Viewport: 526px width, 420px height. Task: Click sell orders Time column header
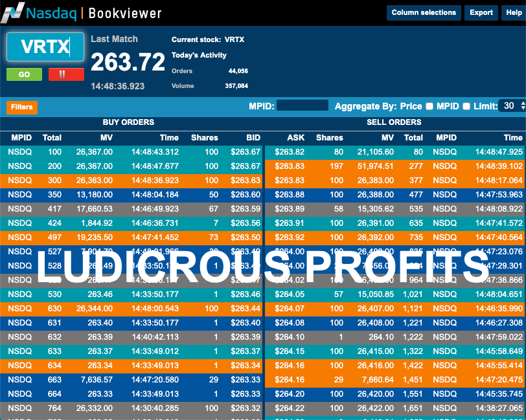point(513,138)
